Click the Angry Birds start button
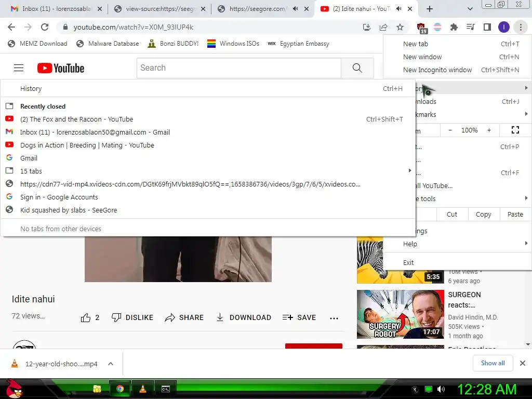 click(x=14, y=389)
